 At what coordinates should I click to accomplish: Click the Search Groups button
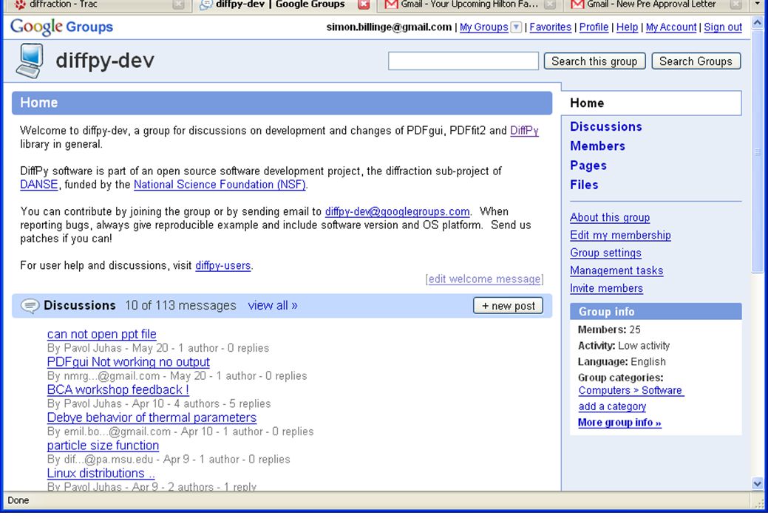point(696,61)
